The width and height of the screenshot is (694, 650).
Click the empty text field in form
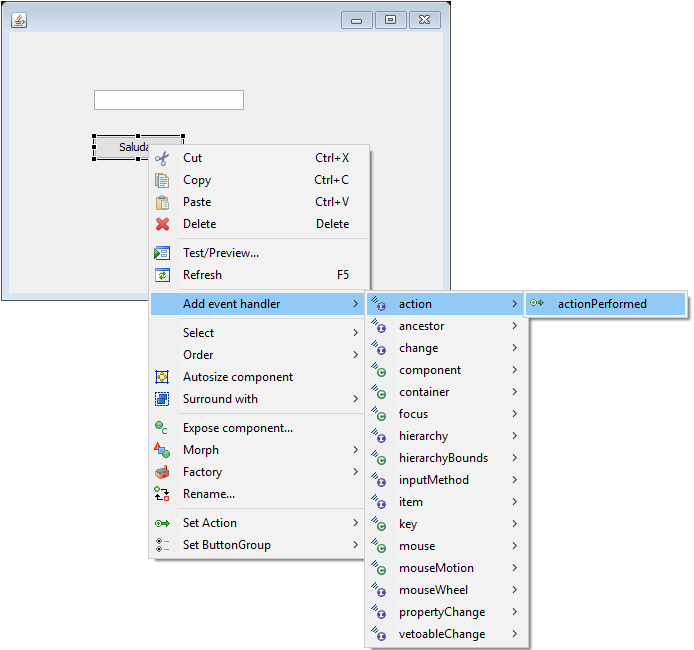point(169,100)
